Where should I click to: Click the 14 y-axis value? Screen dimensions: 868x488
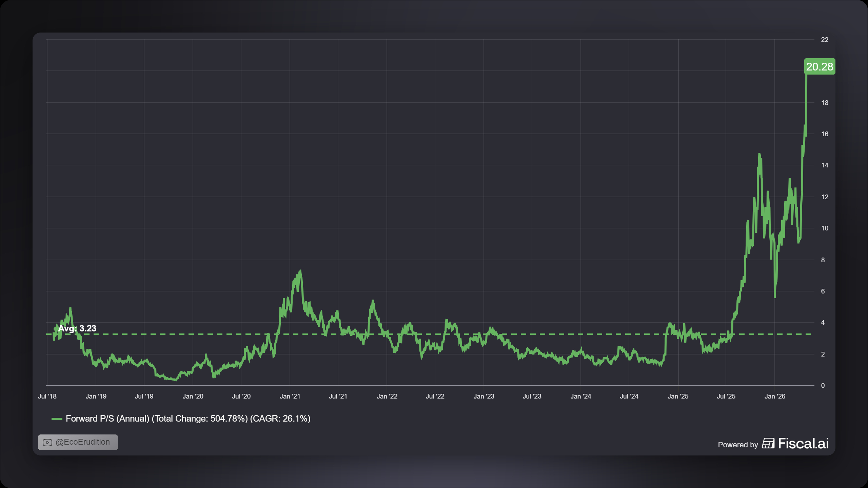point(825,165)
